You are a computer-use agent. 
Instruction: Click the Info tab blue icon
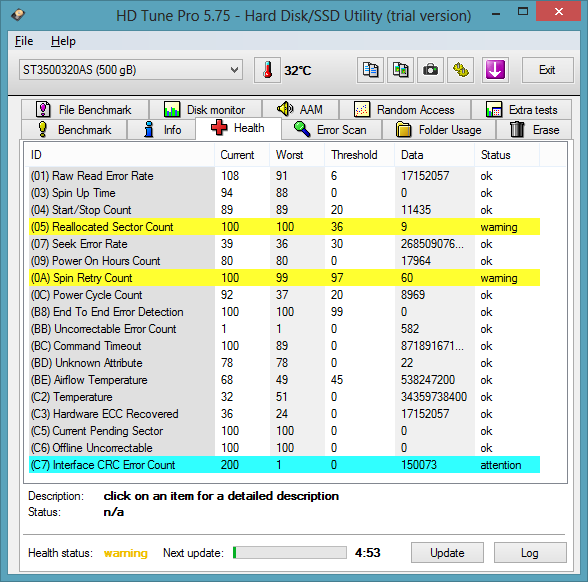coord(149,129)
